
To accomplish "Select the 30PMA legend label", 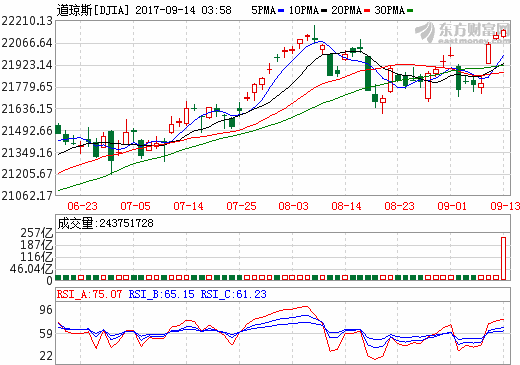I will pos(390,10).
